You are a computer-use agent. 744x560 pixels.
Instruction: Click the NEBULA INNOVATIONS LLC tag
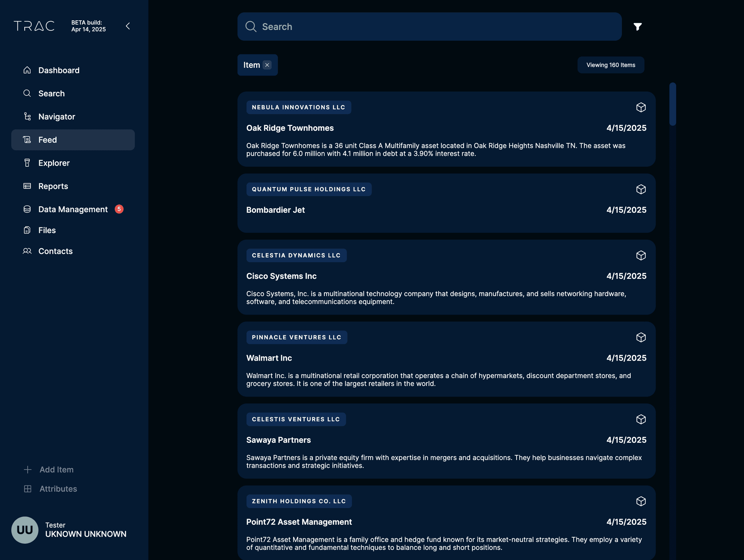coord(298,107)
